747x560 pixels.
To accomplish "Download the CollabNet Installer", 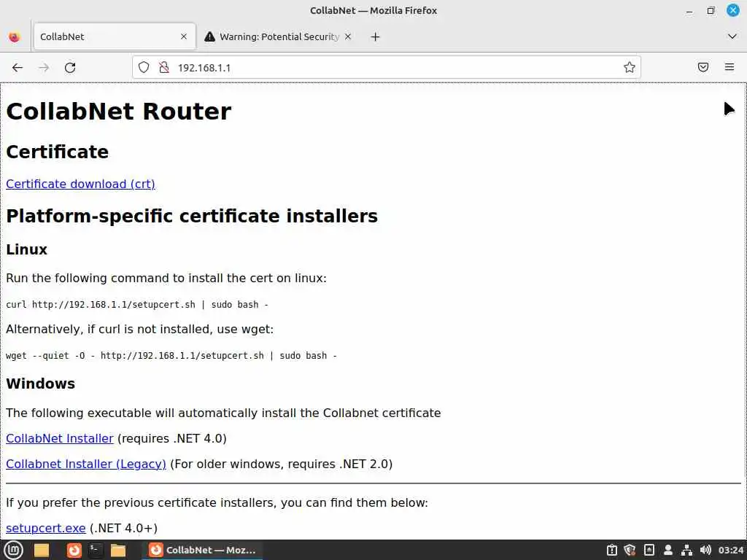I will point(60,438).
